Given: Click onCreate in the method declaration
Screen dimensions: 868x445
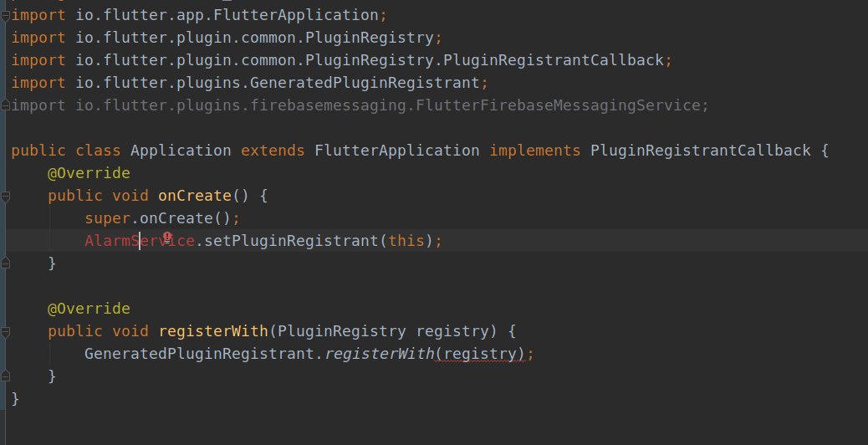Looking at the screenshot, I should click(195, 196).
